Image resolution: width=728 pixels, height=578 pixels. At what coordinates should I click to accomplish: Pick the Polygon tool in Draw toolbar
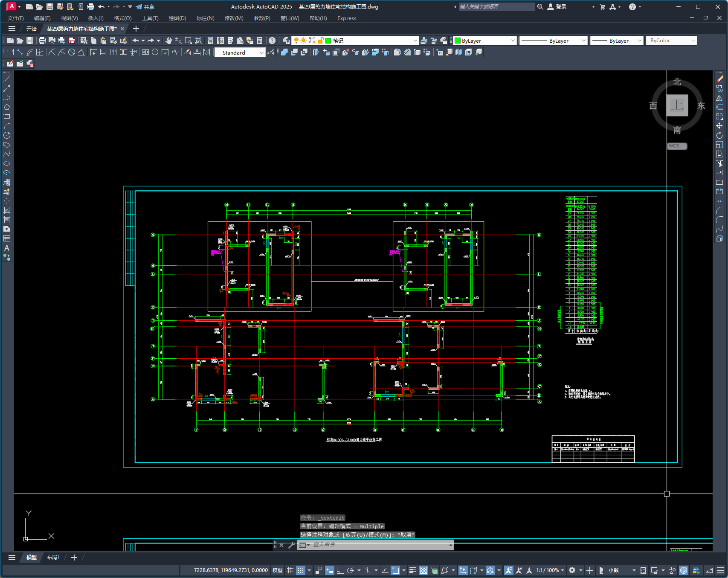click(x=7, y=107)
